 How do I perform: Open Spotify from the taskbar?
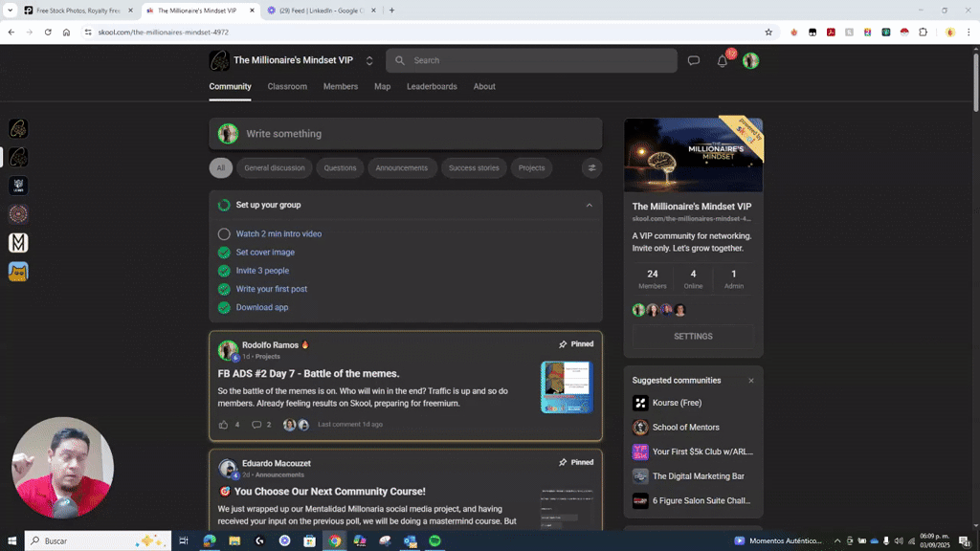(x=435, y=540)
